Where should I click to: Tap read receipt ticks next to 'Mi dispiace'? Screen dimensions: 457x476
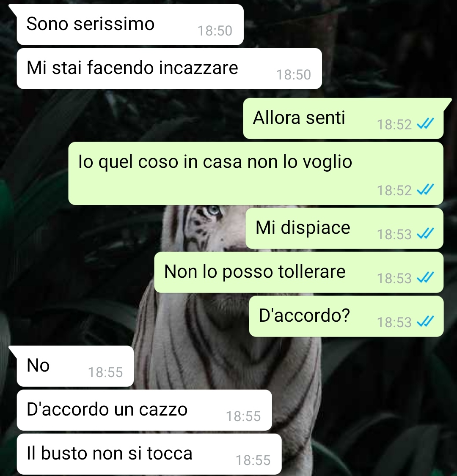(x=425, y=233)
